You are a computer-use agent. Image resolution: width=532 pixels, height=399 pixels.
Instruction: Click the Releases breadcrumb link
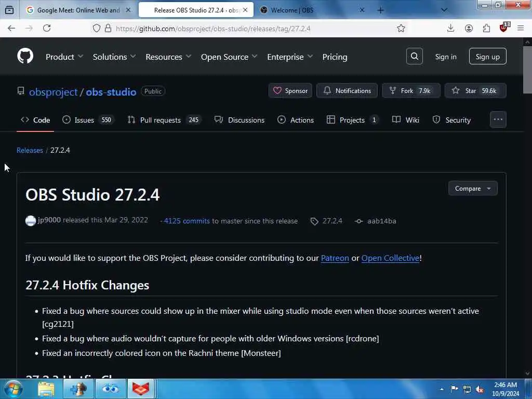(30, 150)
